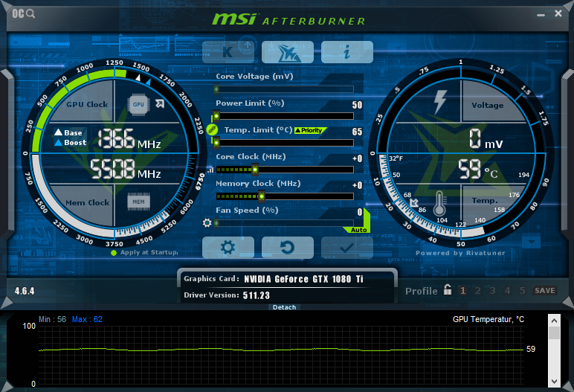Toggle Apply at Startup

click(x=146, y=252)
